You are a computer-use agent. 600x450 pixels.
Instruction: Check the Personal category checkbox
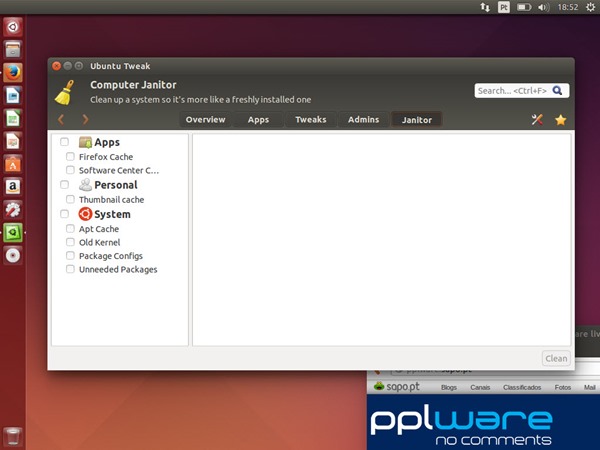coord(64,185)
